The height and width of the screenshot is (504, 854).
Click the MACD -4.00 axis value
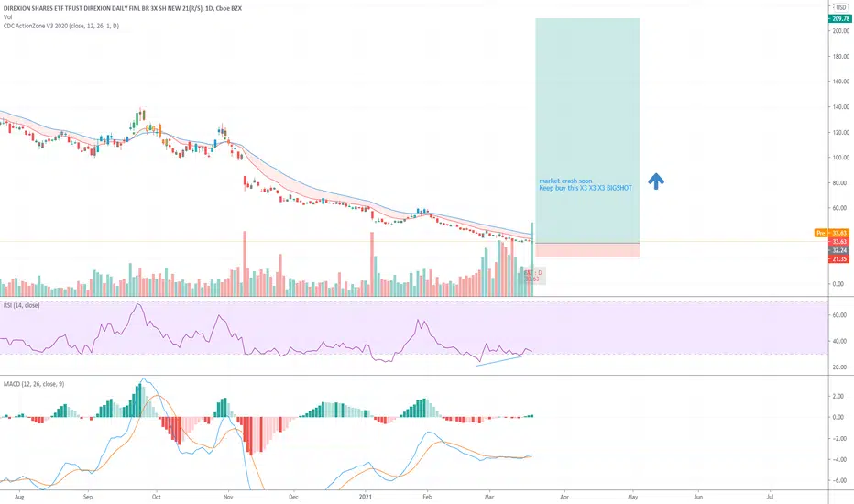(x=840, y=459)
